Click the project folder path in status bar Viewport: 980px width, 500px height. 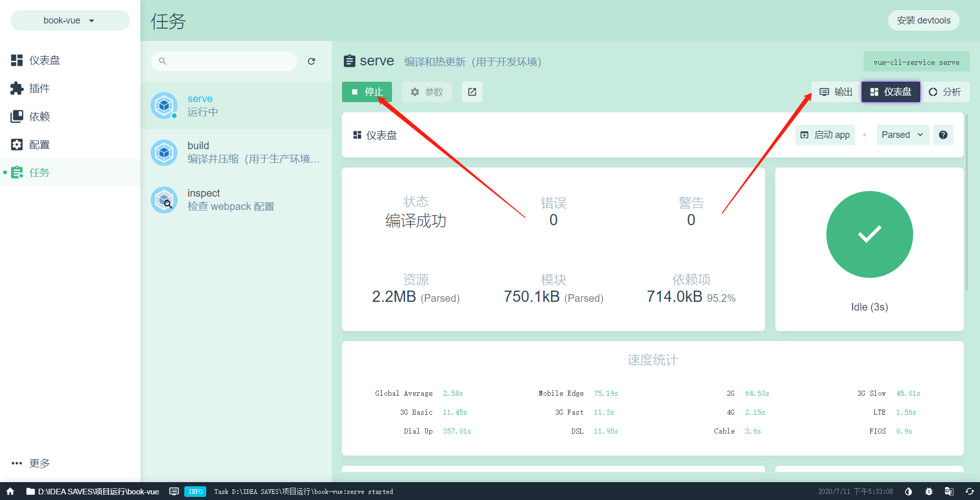93,491
